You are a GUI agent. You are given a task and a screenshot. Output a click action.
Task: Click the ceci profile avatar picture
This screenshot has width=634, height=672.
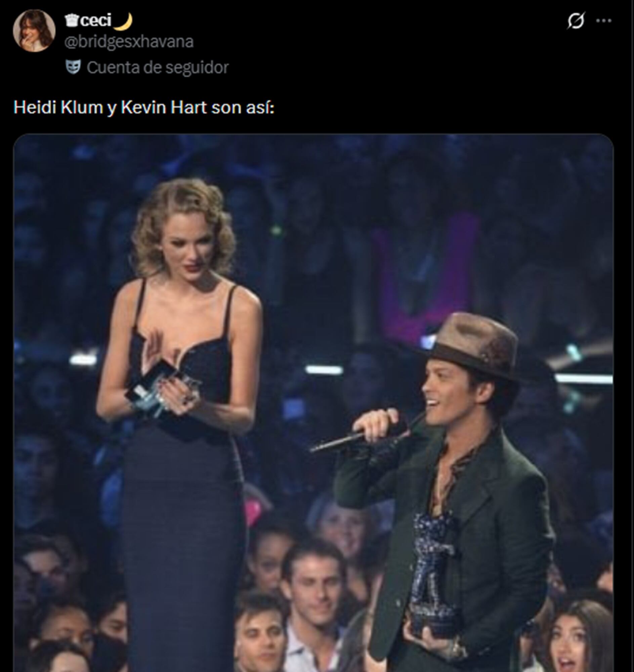pyautogui.click(x=34, y=31)
